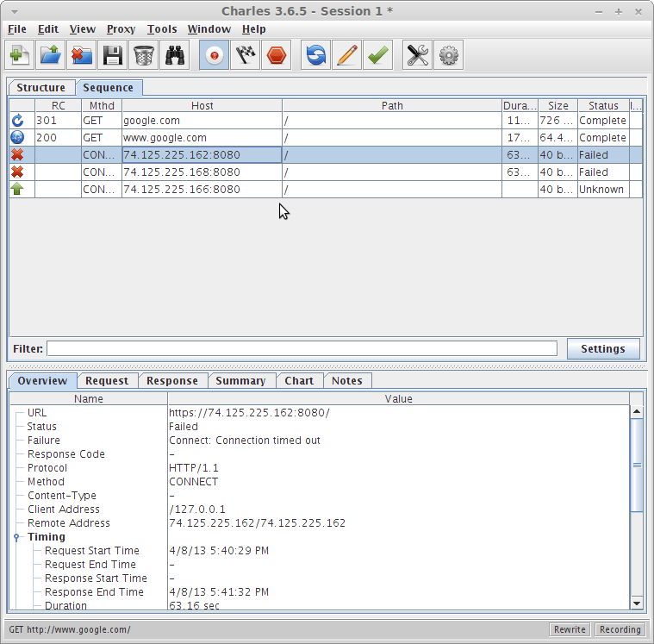
Task: Select the 74.125.225.168:8080 host cell
Action: [202, 172]
